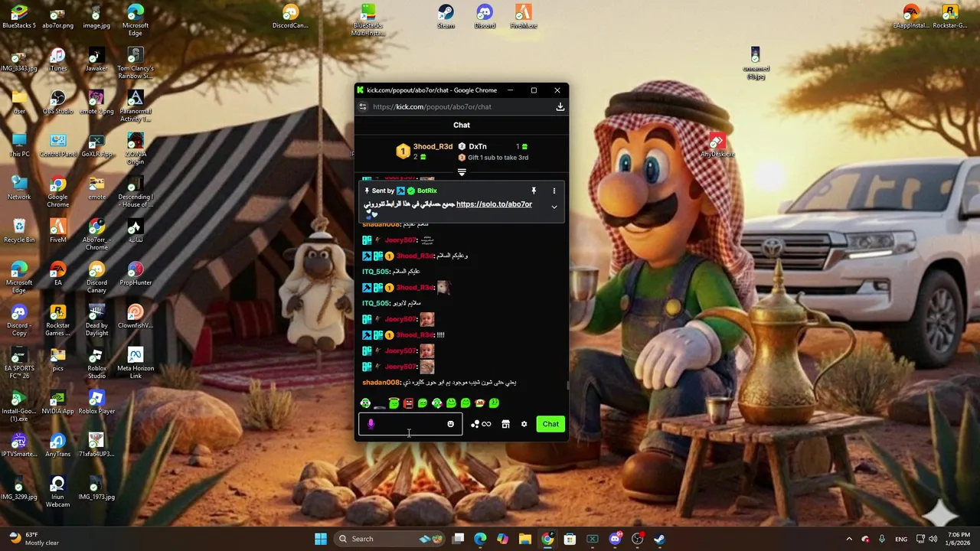Pick the last green emote in the quick emotes row

point(494,403)
